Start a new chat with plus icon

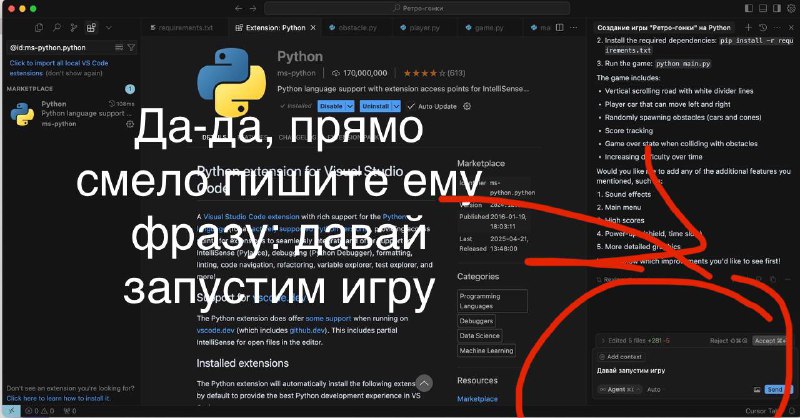tap(748, 28)
